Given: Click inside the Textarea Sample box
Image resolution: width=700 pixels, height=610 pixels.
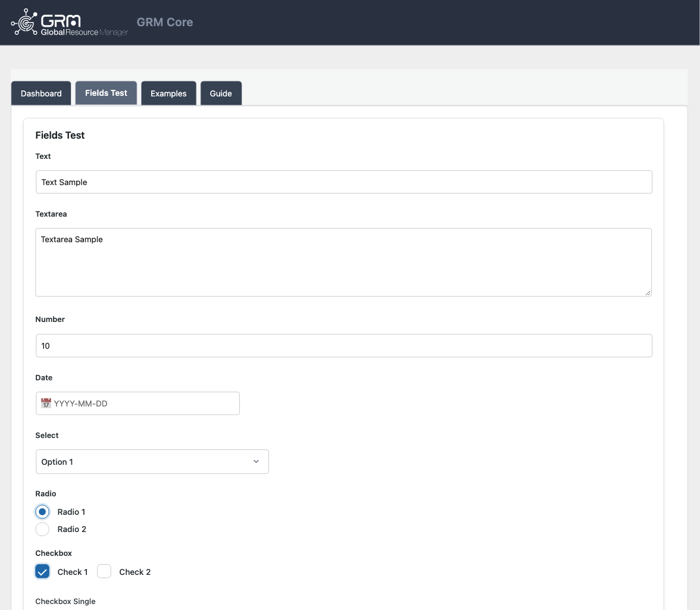Looking at the screenshot, I should [344, 262].
